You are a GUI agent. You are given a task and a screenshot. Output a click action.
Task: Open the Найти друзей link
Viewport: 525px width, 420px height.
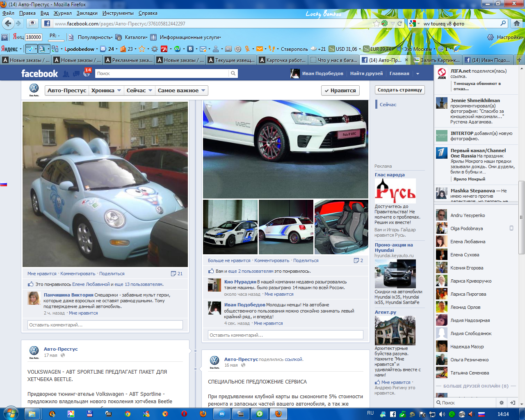click(366, 73)
